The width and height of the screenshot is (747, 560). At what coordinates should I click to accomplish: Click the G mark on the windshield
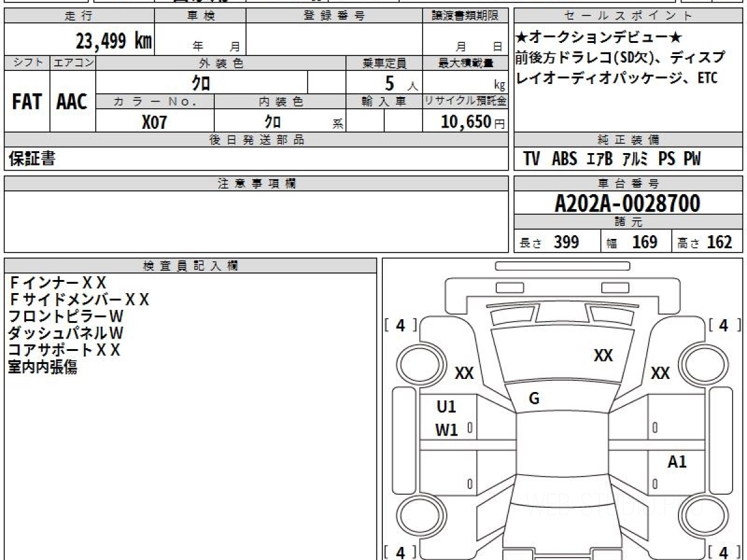pos(533,399)
